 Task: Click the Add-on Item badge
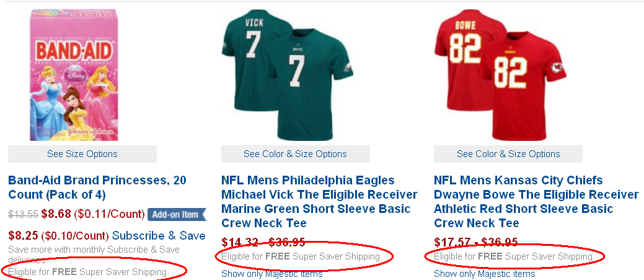click(175, 215)
